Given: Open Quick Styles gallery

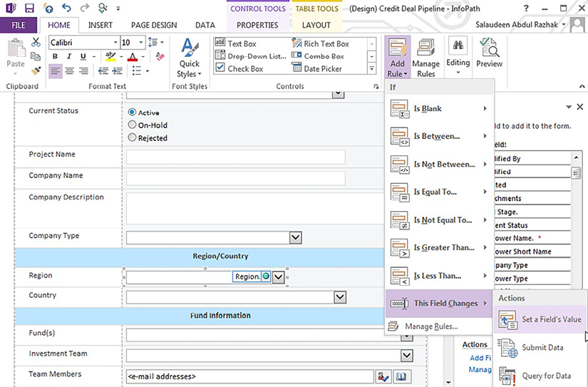Looking at the screenshot, I should 190,58.
